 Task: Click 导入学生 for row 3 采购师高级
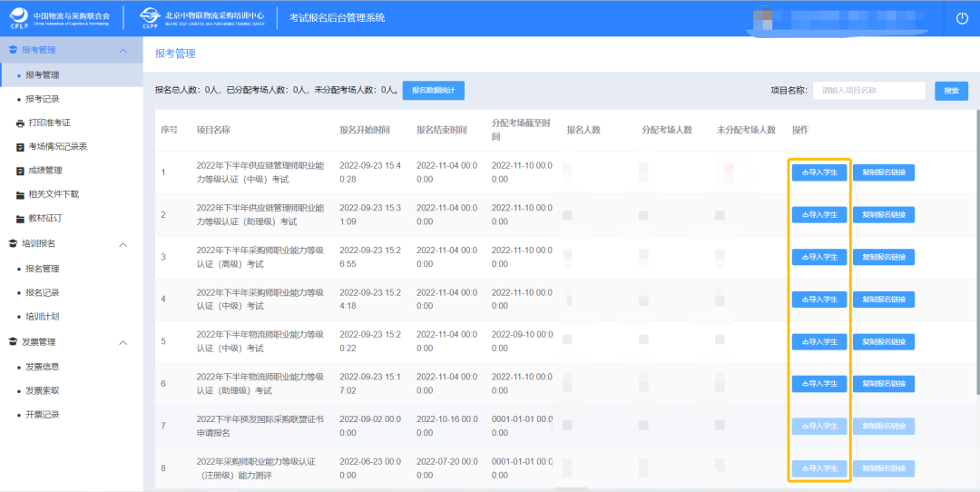[x=819, y=257]
